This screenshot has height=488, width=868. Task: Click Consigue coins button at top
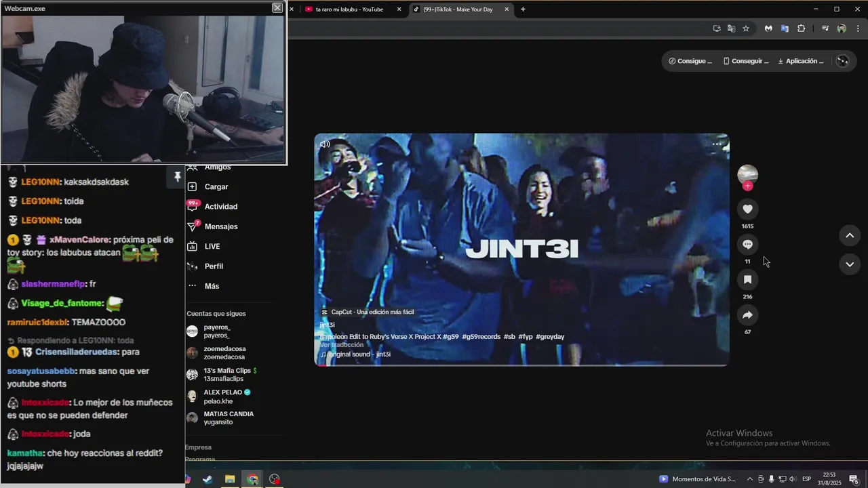pos(690,61)
